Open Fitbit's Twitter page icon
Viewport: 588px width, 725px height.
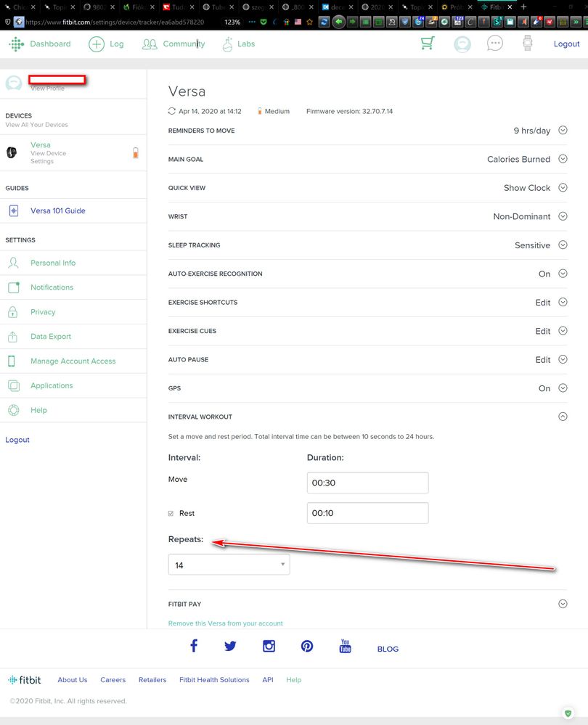click(230, 646)
